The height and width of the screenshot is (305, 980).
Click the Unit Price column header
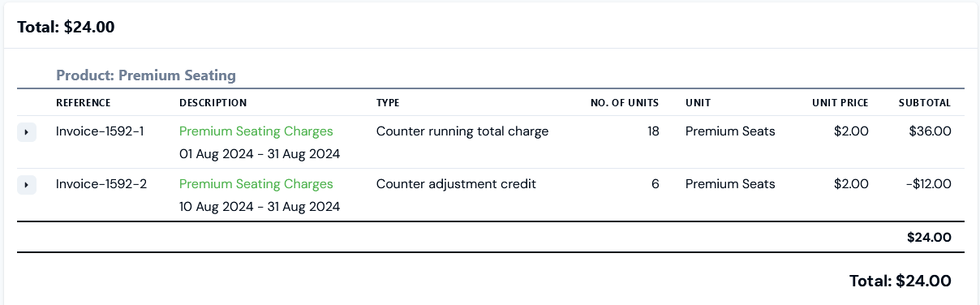click(x=840, y=103)
